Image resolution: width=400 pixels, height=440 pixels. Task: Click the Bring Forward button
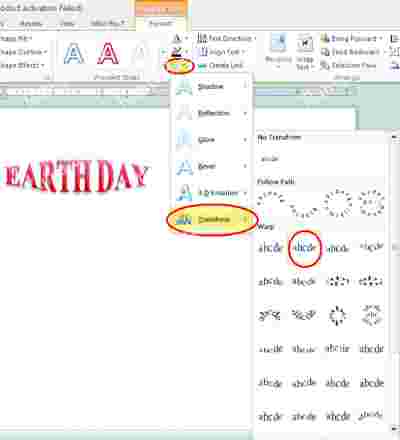tap(352, 39)
